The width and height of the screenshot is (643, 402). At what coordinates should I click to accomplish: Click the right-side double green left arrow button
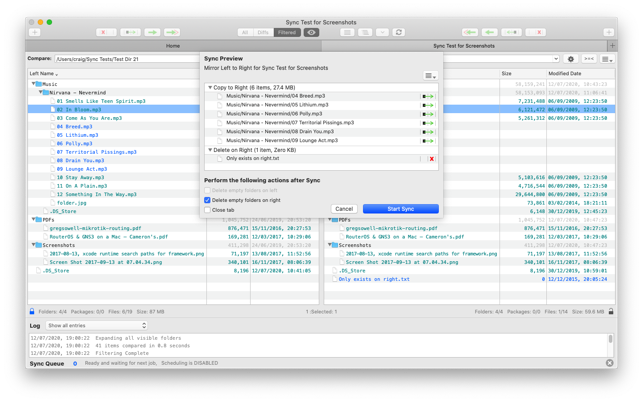470,32
